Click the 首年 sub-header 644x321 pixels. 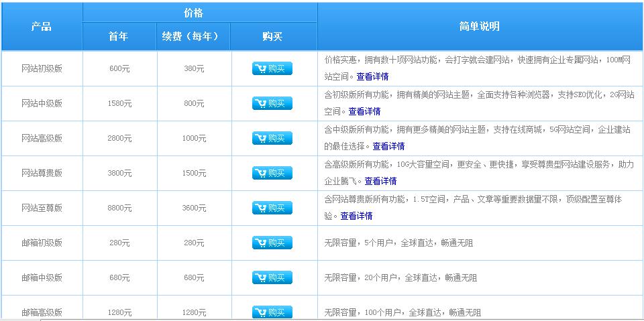click(x=119, y=37)
